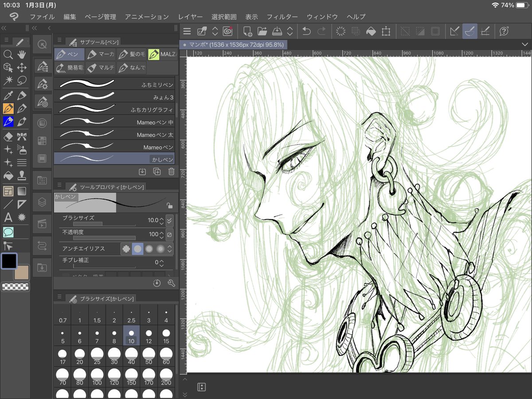Click the Save icon in command bar
This screenshot has height=399, width=532.
pyautogui.click(x=277, y=31)
